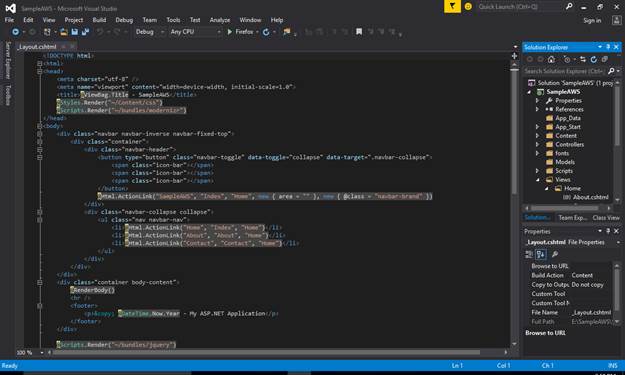
Task: Click Alphabetical sort icon in Properties panel
Action: tap(541, 254)
